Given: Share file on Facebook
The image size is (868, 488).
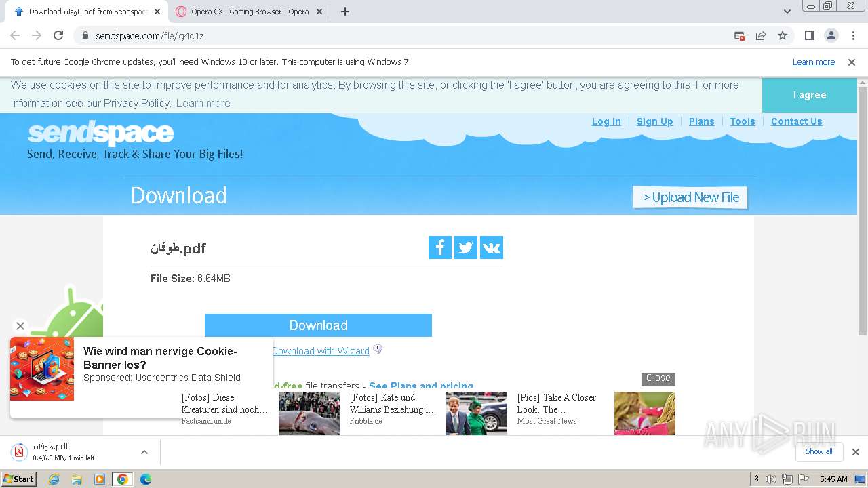Looking at the screenshot, I should [440, 247].
